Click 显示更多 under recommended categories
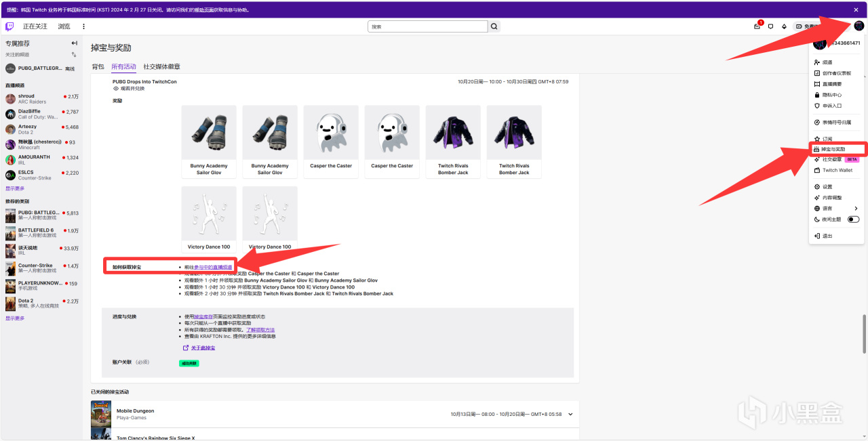 coord(15,318)
